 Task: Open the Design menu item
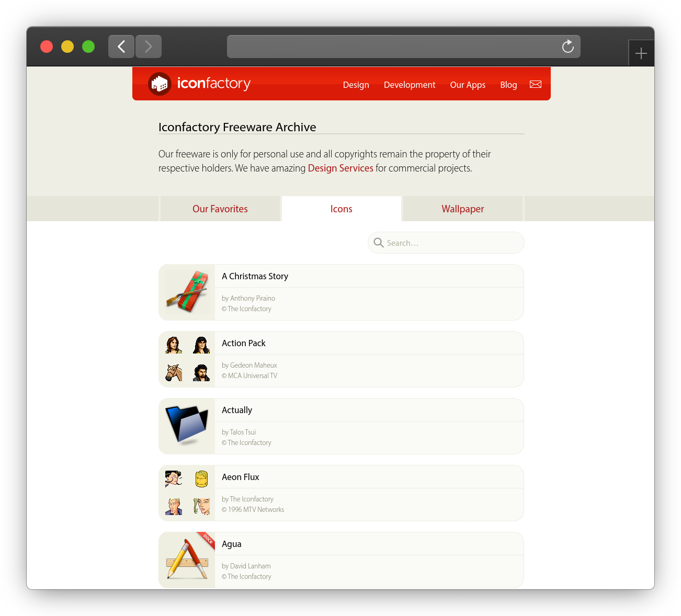[x=356, y=85]
